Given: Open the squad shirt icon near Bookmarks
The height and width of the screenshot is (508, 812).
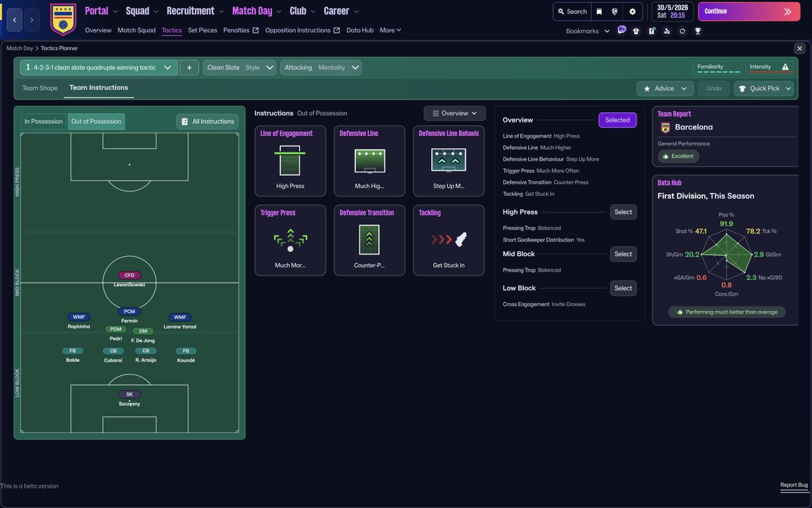Looking at the screenshot, I should tap(636, 30).
